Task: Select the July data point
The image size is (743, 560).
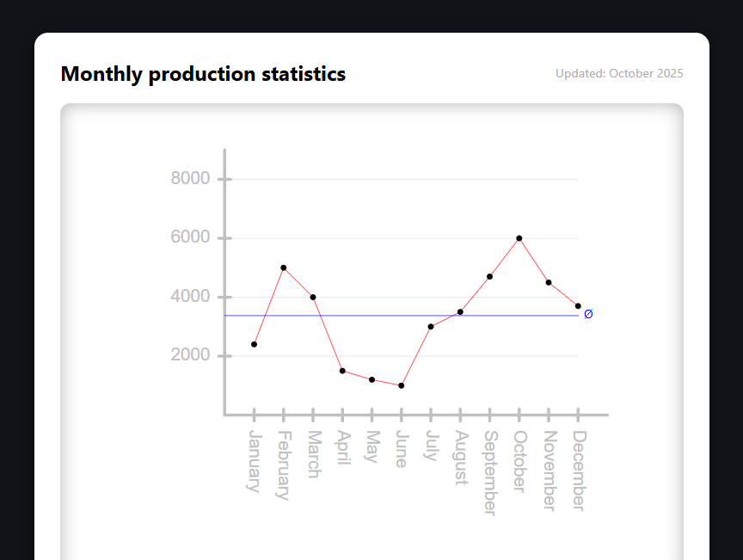Action: 431,327
